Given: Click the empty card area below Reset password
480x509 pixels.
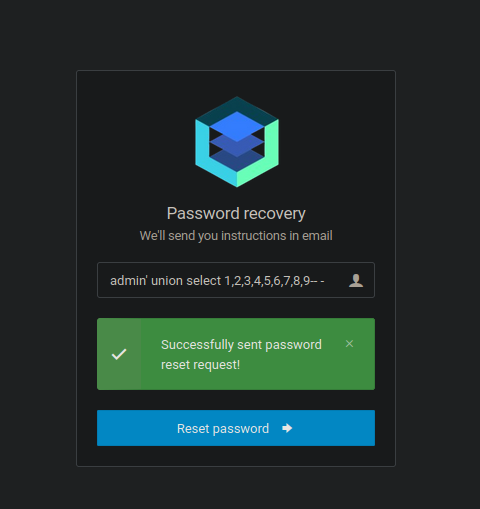Looking at the screenshot, I should [236, 456].
